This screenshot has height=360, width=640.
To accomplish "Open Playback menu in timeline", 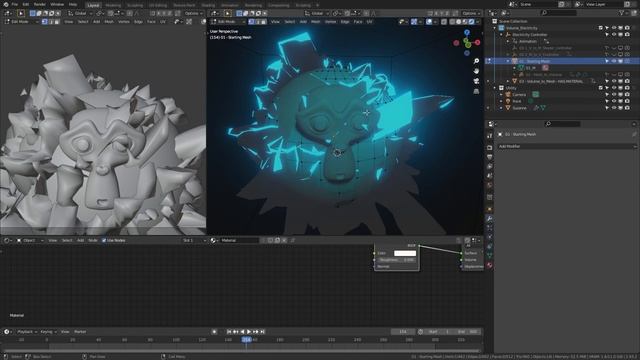I will 27,332.
